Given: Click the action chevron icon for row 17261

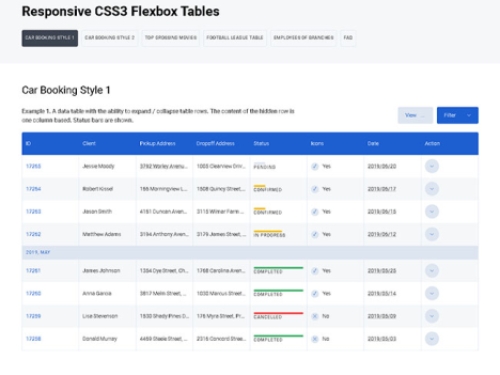Looking at the screenshot, I should click(432, 271).
